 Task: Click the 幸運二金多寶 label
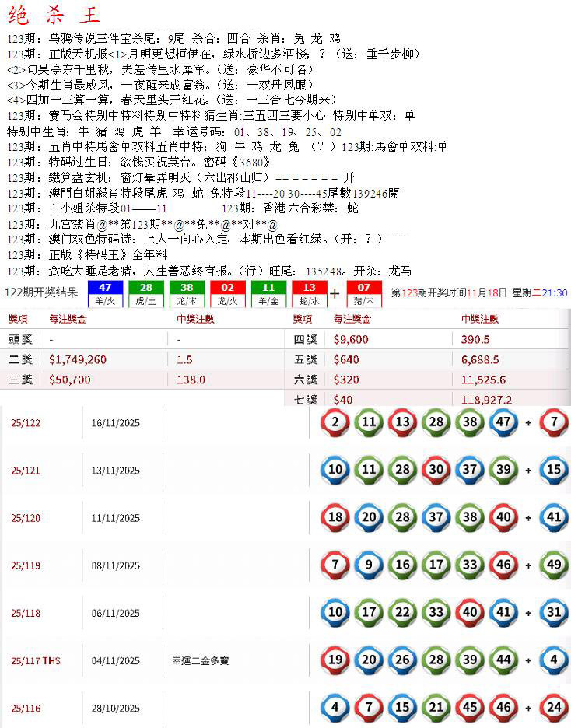pos(201,661)
